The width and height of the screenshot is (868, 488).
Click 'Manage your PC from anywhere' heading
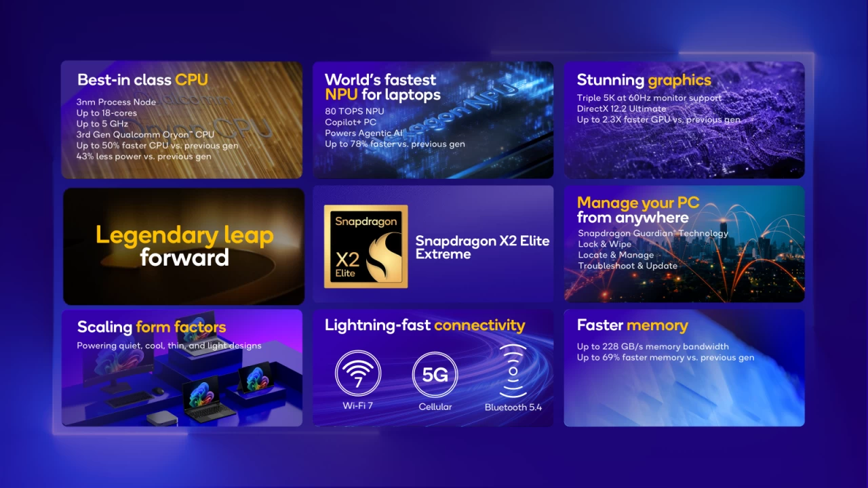coord(638,210)
